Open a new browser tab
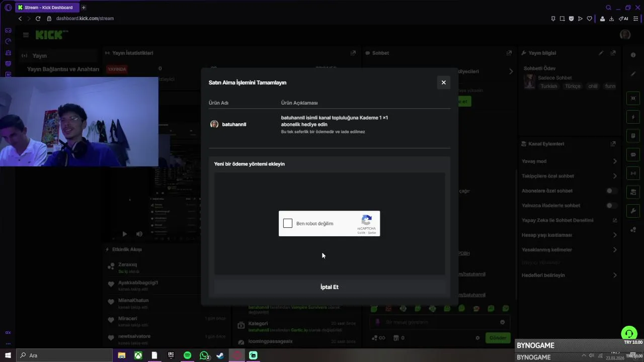The height and width of the screenshot is (362, 644). [x=84, y=8]
